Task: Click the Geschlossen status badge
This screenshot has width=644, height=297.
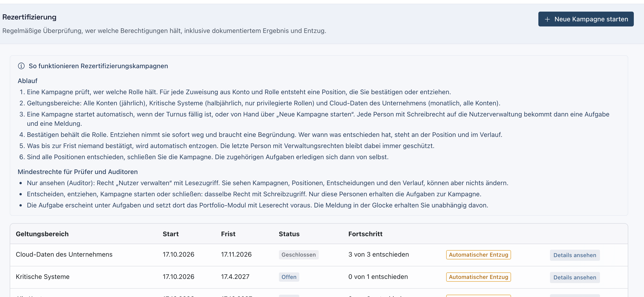Action: (x=299, y=255)
